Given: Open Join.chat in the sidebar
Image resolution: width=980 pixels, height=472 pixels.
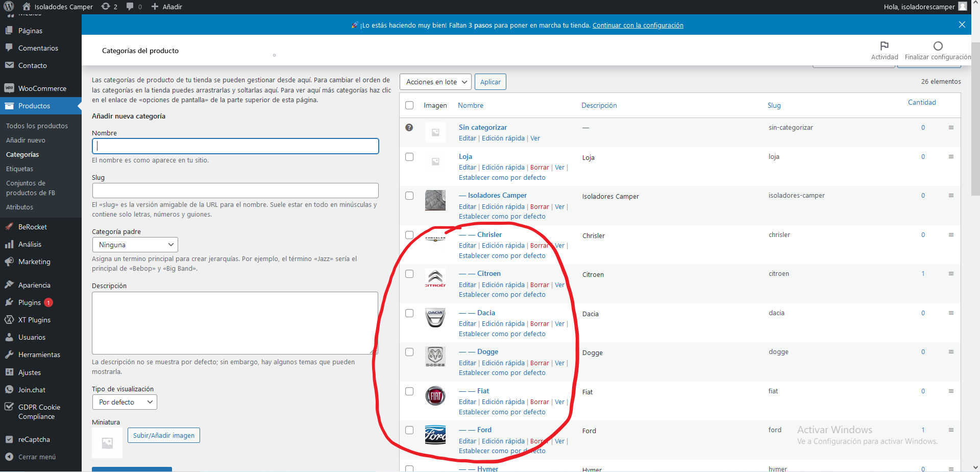Looking at the screenshot, I should tap(41, 390).
